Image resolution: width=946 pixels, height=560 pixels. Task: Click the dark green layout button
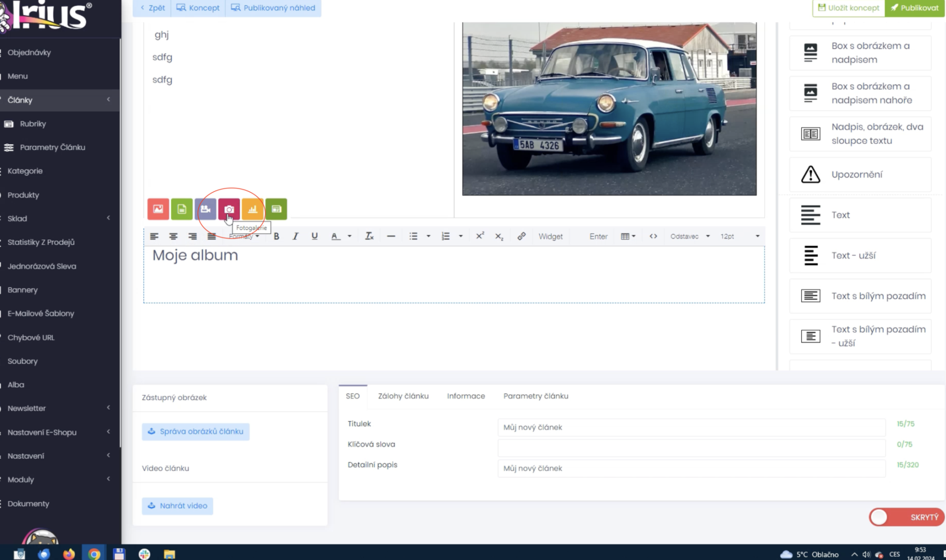[x=276, y=209]
